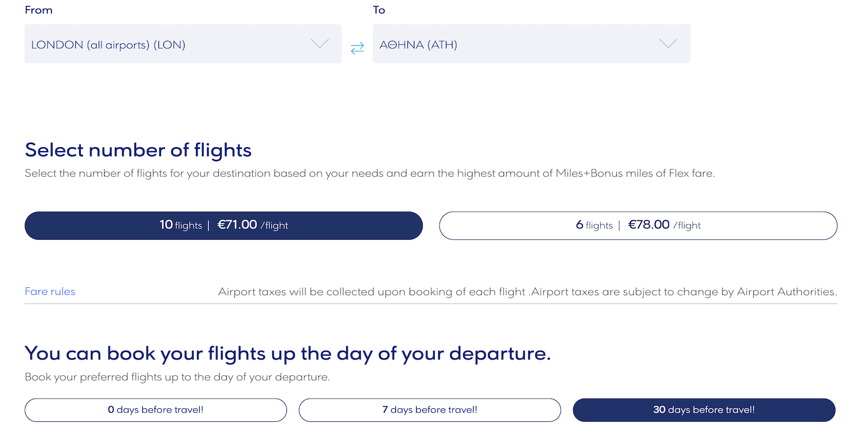This screenshot has height=442, width=868.
Task: Click inside the From input field
Action: coord(163,44)
